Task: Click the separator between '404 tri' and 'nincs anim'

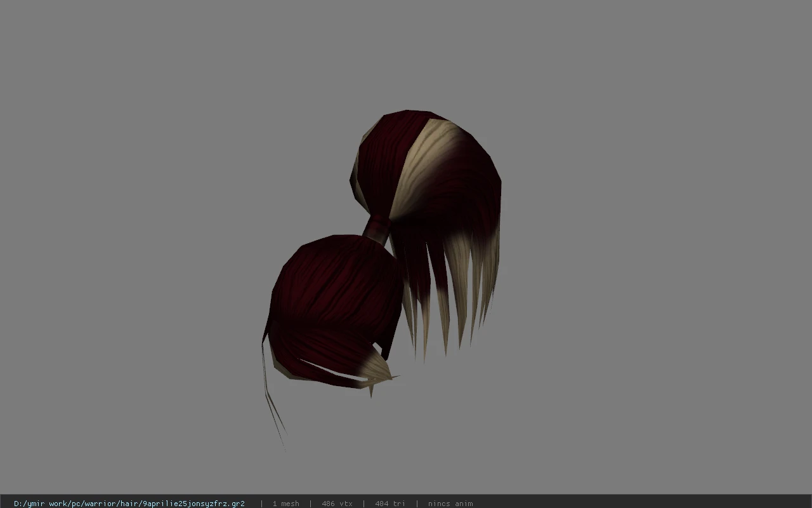Action: click(417, 504)
